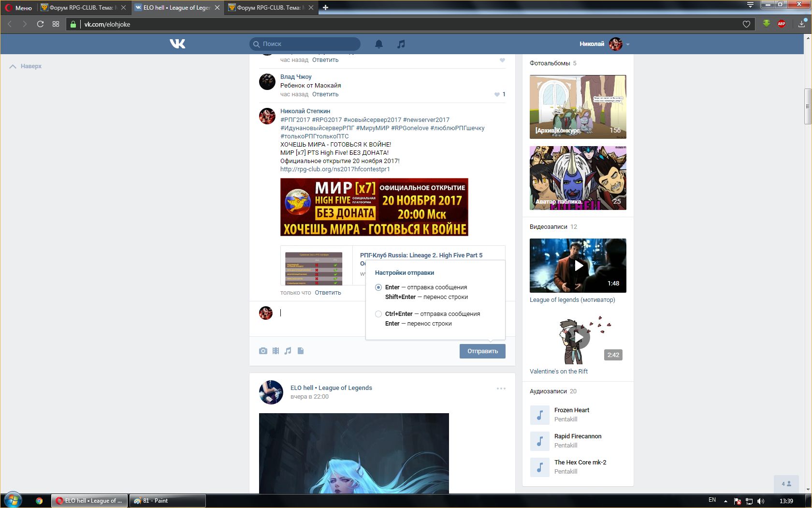Open a new browser tab with plus

[x=325, y=8]
